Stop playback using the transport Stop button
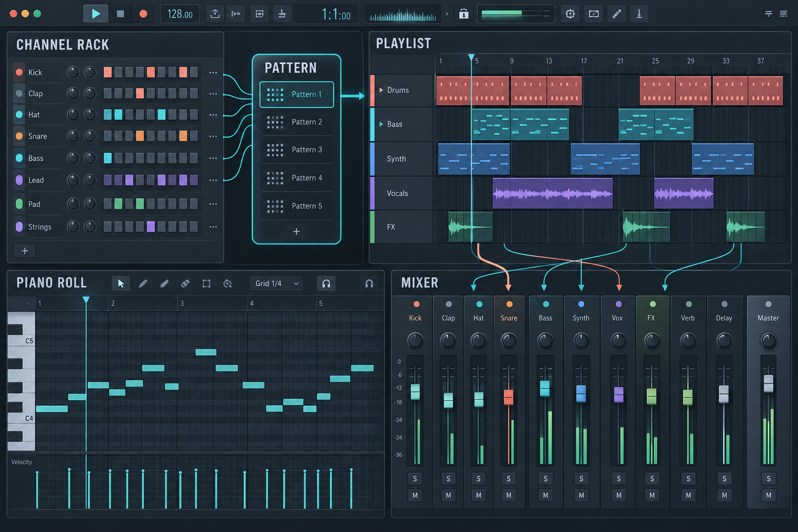 point(120,14)
